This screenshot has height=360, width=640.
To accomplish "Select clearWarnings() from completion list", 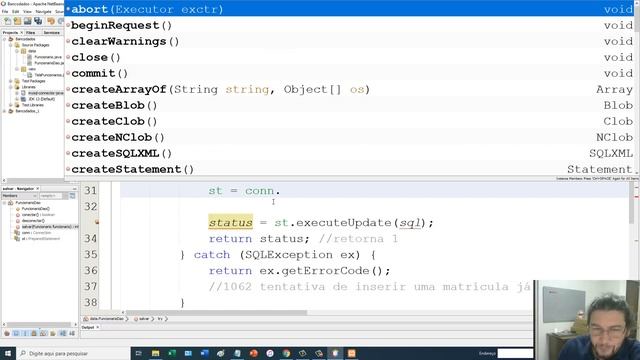I will [x=349, y=41].
